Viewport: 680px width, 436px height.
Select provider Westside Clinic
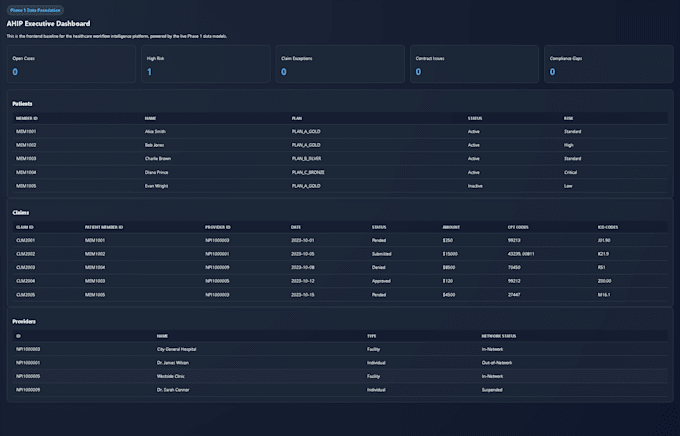tap(170, 377)
